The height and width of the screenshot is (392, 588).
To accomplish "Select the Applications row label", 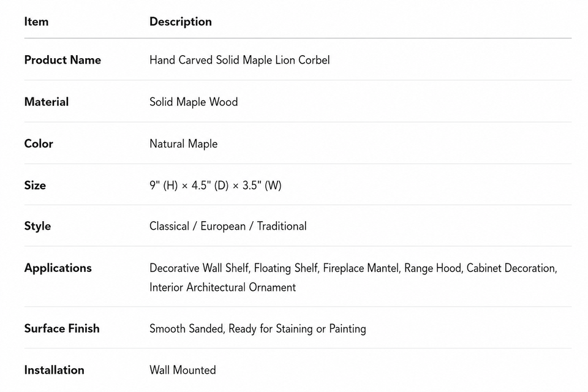I will [58, 268].
